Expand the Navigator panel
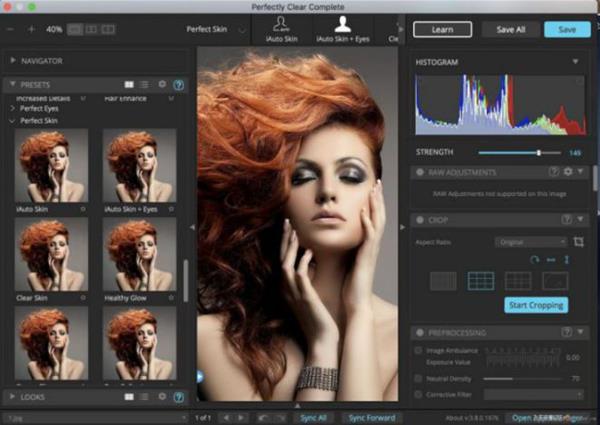The height and width of the screenshot is (425, 600). click(12, 61)
